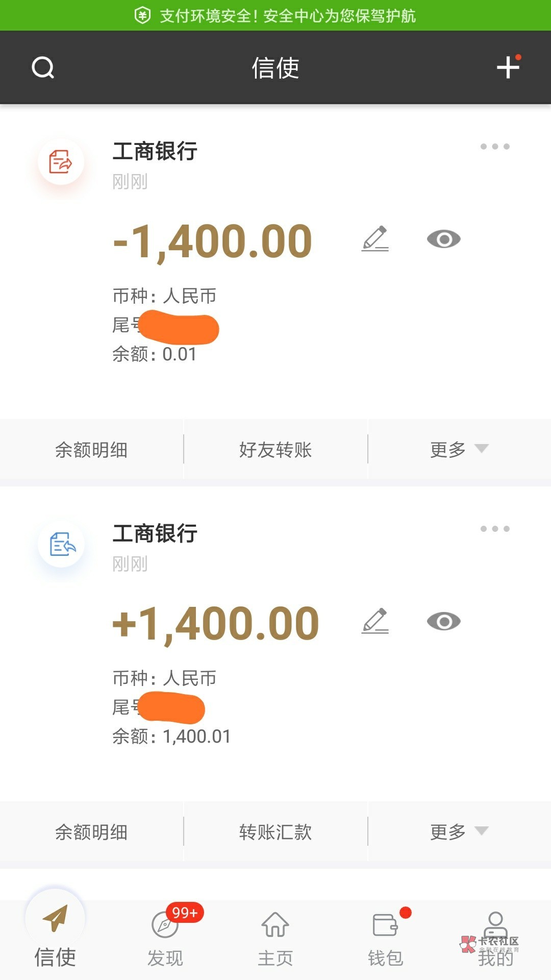The width and height of the screenshot is (551, 980).
Task: Expand 更多 under the first transaction
Action: (459, 450)
